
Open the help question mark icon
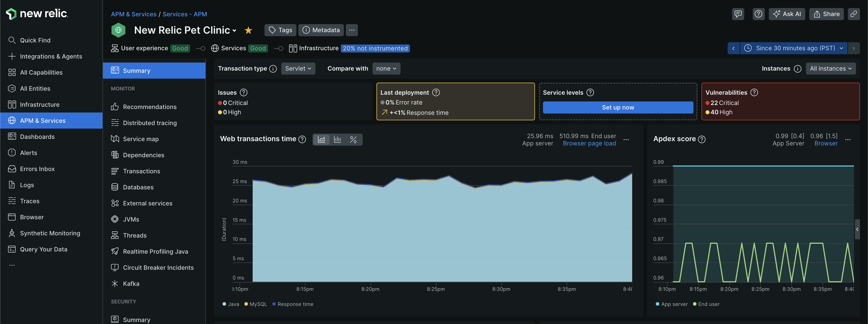[758, 14]
